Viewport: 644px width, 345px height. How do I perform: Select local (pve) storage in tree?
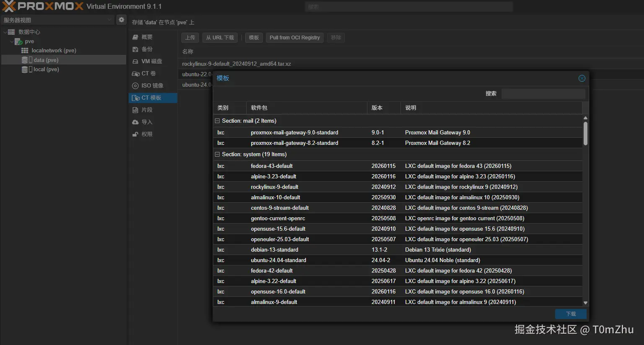click(63, 69)
